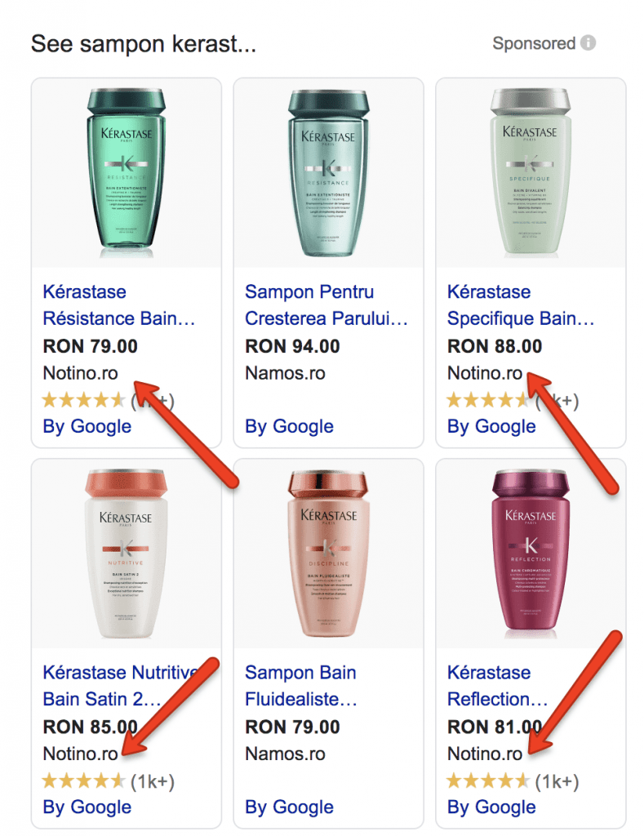Click By Google under Fluidealiste product
Viewport: 644px width, 836px height.
289,807
